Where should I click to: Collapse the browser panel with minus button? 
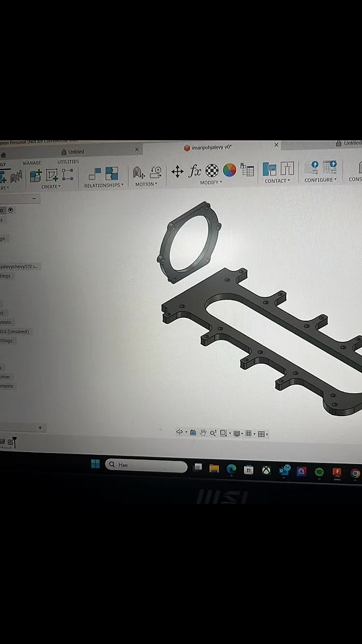click(x=34, y=199)
